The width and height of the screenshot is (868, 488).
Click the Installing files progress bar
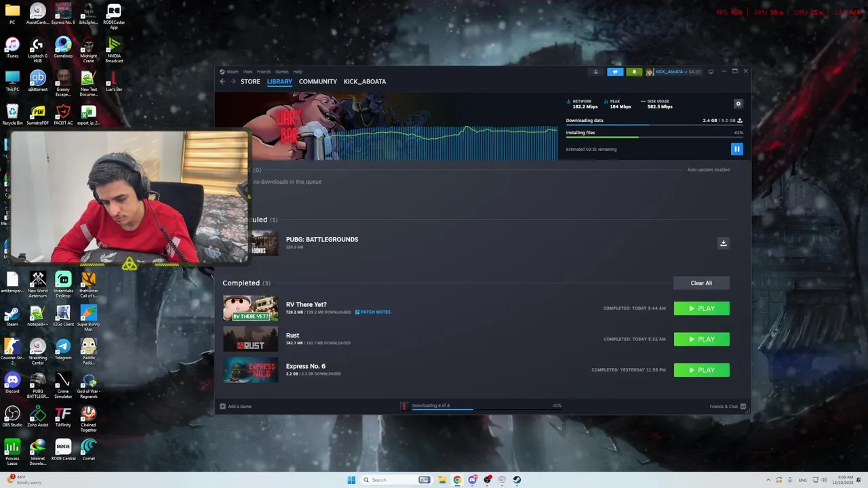point(654,137)
